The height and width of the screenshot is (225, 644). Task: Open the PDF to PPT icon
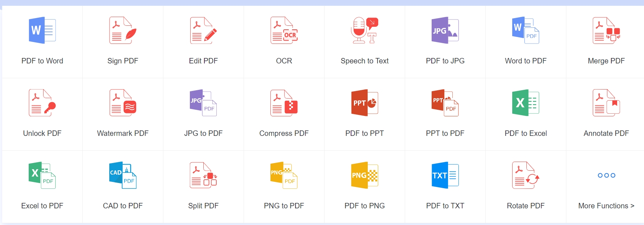[364, 103]
